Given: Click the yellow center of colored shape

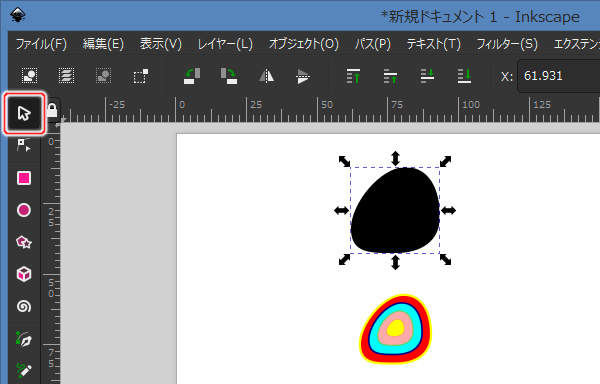Looking at the screenshot, I should (x=395, y=328).
